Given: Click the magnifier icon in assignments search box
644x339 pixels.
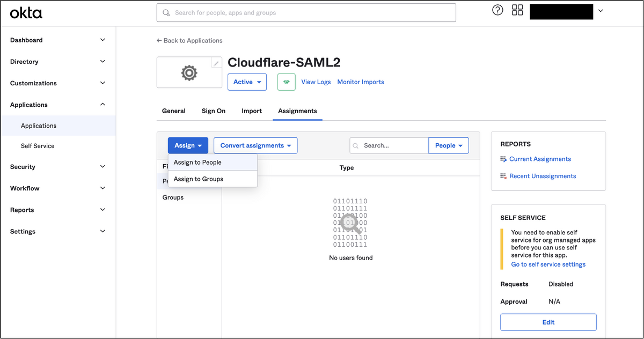Looking at the screenshot, I should (x=356, y=145).
